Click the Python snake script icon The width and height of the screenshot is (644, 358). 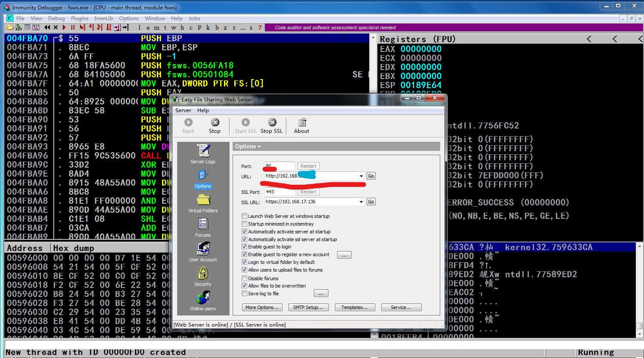coord(18,27)
